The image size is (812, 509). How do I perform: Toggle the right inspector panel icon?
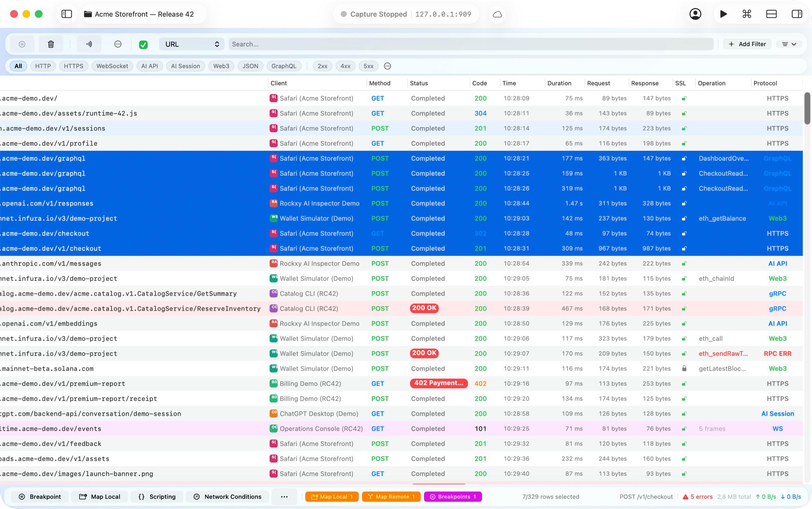pos(797,14)
